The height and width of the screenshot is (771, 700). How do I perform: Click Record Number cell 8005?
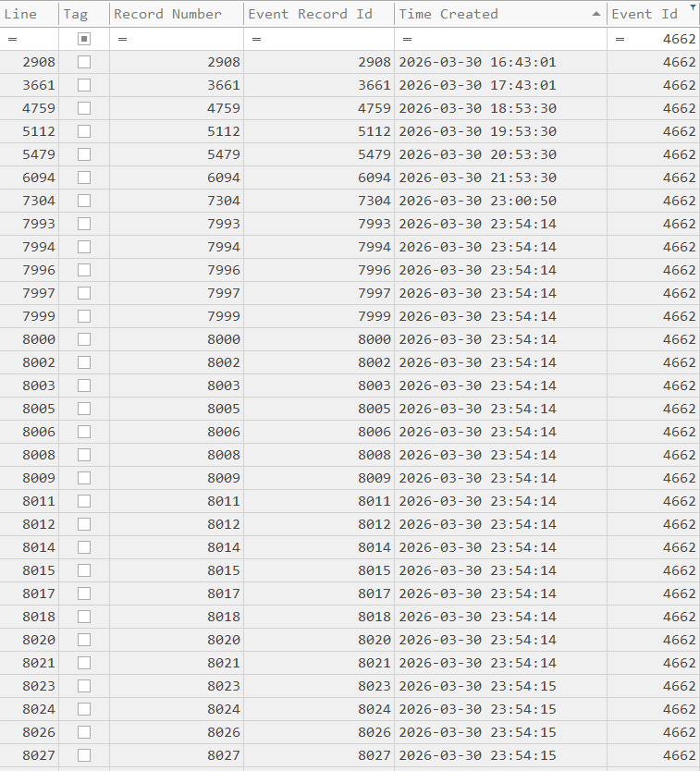tap(177, 409)
